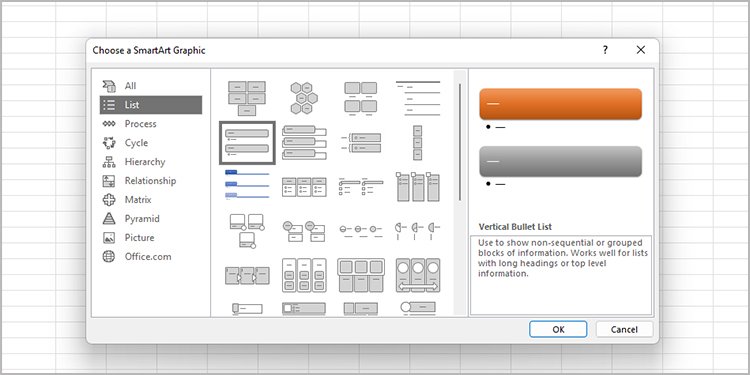Pick the Horizontal Picture List layout
750x375 pixels.
tap(361, 275)
